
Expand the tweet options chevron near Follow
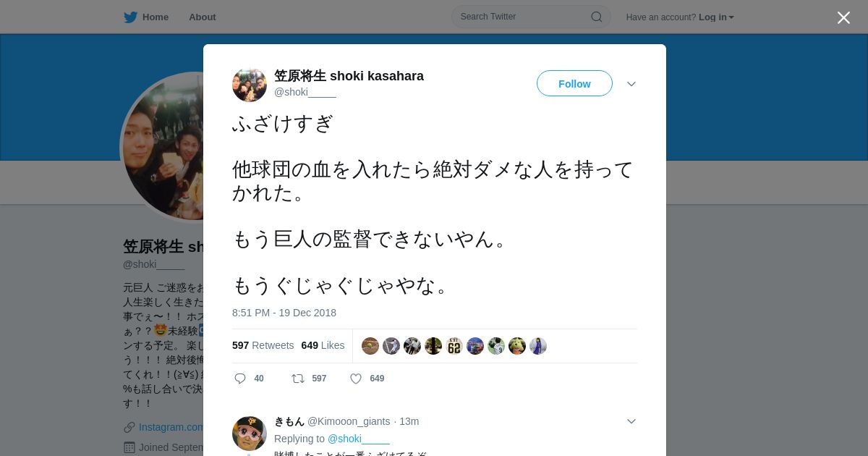[631, 84]
